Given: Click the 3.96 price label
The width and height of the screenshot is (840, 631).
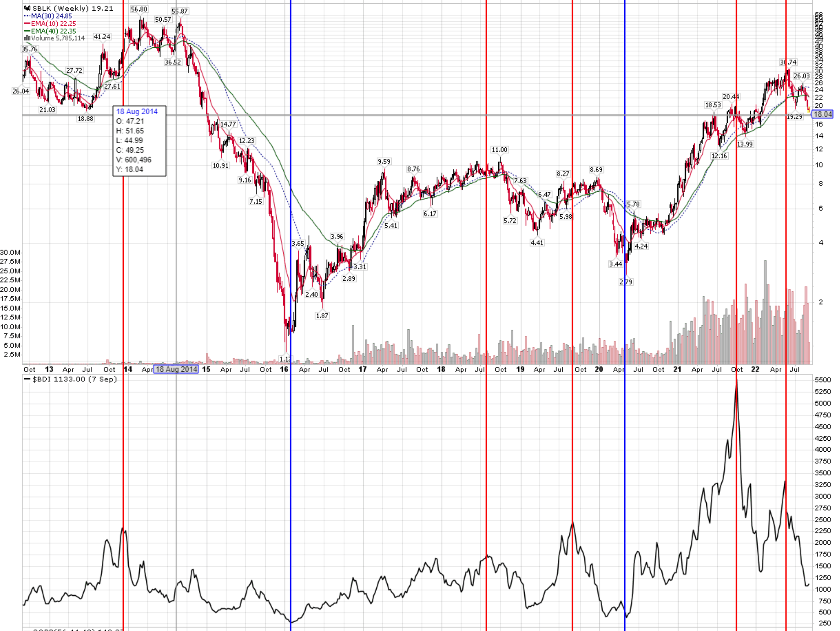Looking at the screenshot, I should (337, 237).
